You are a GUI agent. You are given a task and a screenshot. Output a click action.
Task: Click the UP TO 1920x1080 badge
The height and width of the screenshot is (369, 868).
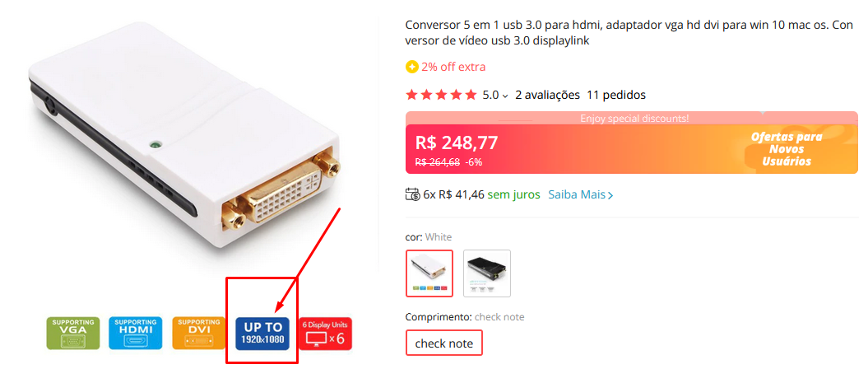pos(262,333)
